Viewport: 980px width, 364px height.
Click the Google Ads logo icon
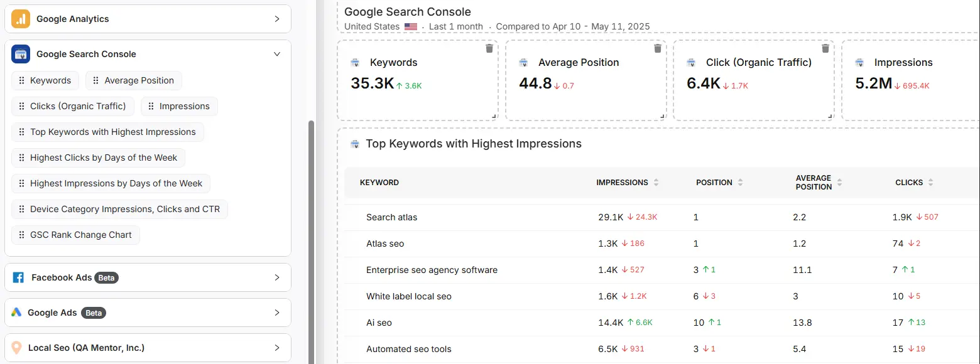pyautogui.click(x=16, y=313)
